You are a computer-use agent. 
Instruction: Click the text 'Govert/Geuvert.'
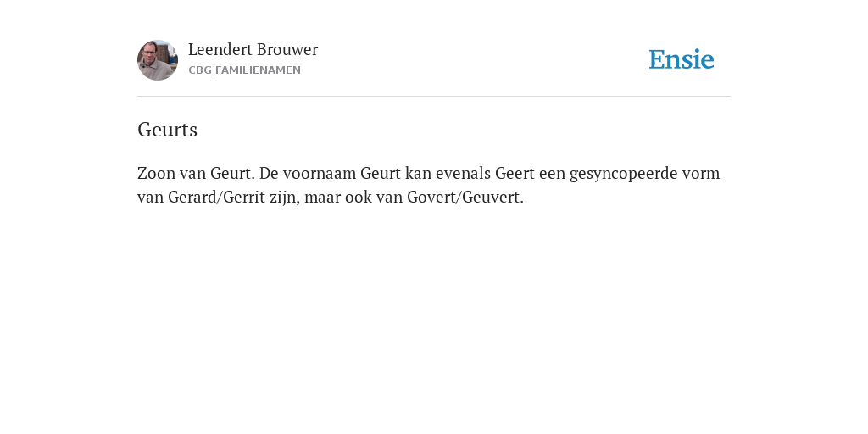pyautogui.click(x=465, y=197)
